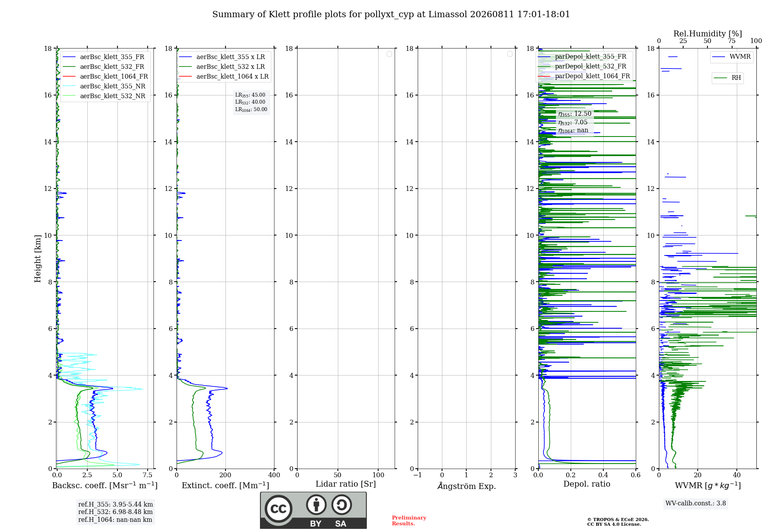Click the 'WVMR [g*kg⁻¹]' x-axis label

708,486
